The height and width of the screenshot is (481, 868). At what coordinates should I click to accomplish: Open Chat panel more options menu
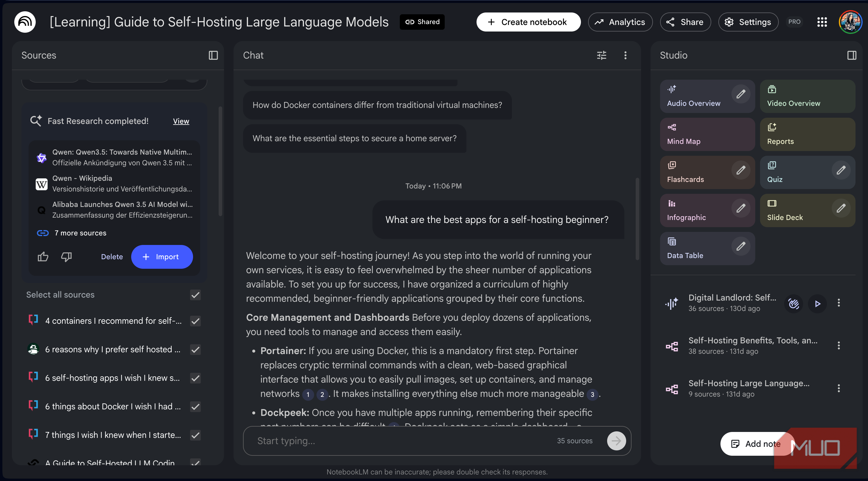click(625, 55)
